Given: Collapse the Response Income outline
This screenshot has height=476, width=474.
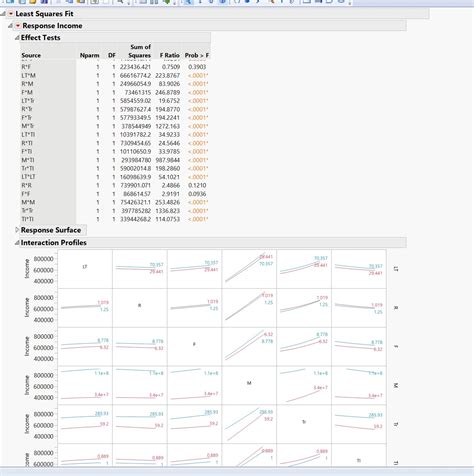Looking at the screenshot, I should (x=10, y=26).
